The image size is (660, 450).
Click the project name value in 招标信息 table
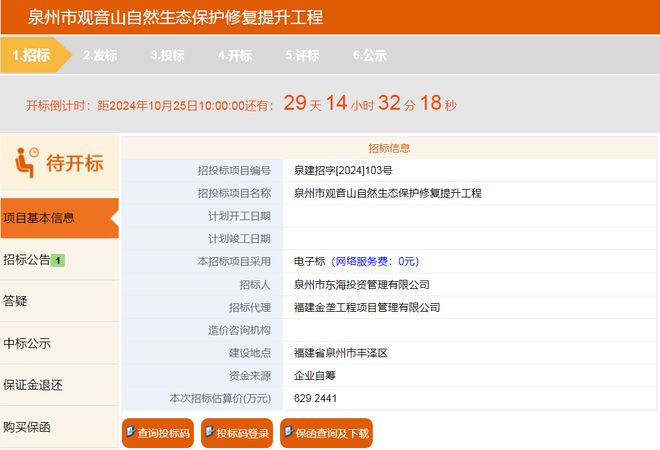point(388,193)
